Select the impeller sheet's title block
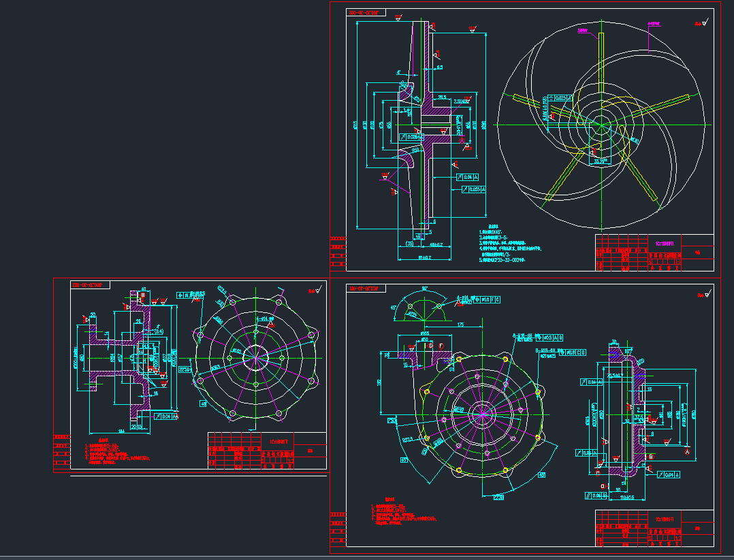 click(654, 254)
